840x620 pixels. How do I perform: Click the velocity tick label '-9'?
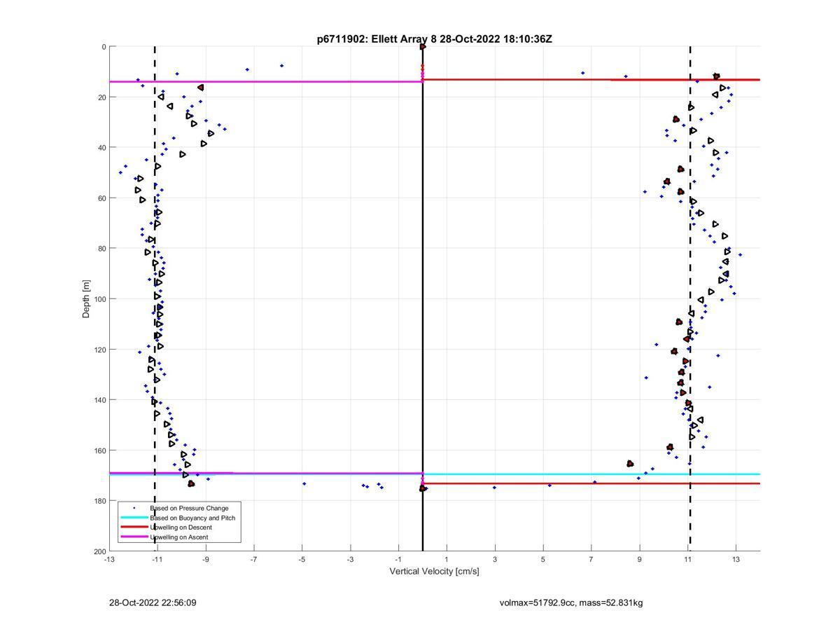pos(206,560)
